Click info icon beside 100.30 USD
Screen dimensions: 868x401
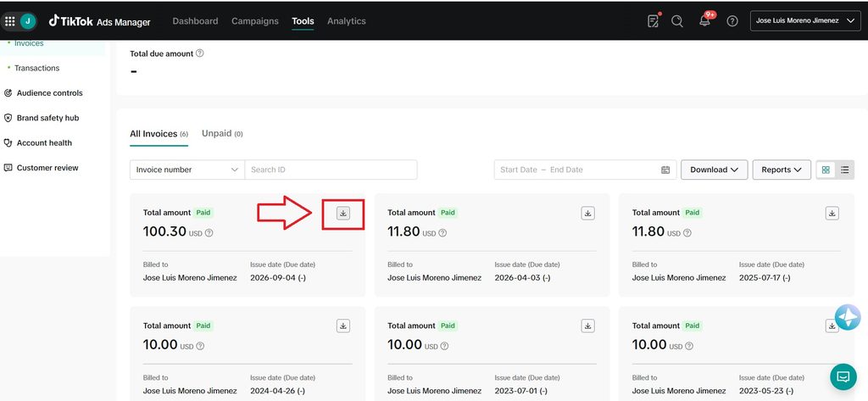pos(209,233)
